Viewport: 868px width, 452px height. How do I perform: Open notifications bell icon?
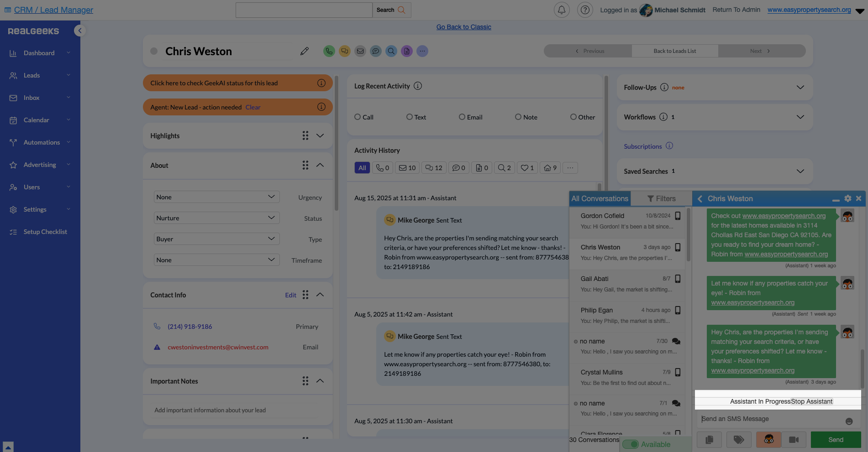[562, 10]
